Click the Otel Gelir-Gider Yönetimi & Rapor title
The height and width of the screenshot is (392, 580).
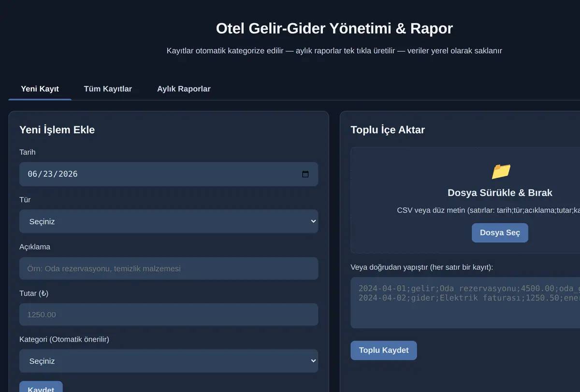pos(334,28)
